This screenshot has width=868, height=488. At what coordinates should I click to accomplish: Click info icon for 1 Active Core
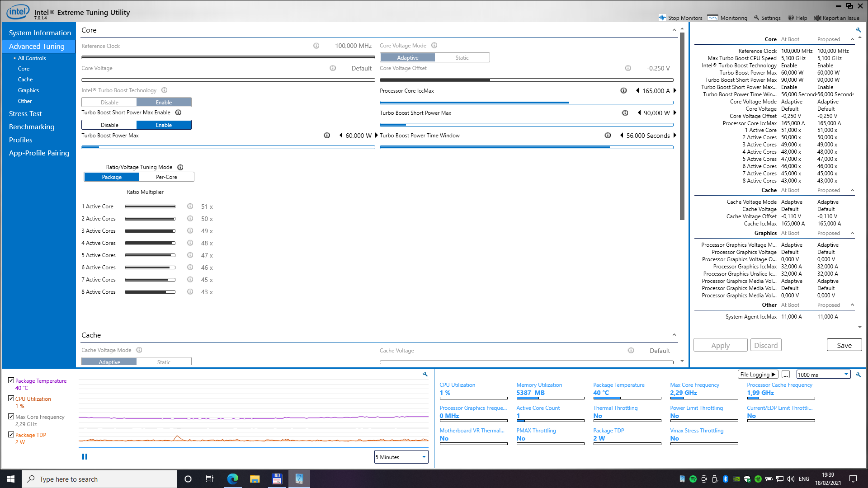(190, 206)
